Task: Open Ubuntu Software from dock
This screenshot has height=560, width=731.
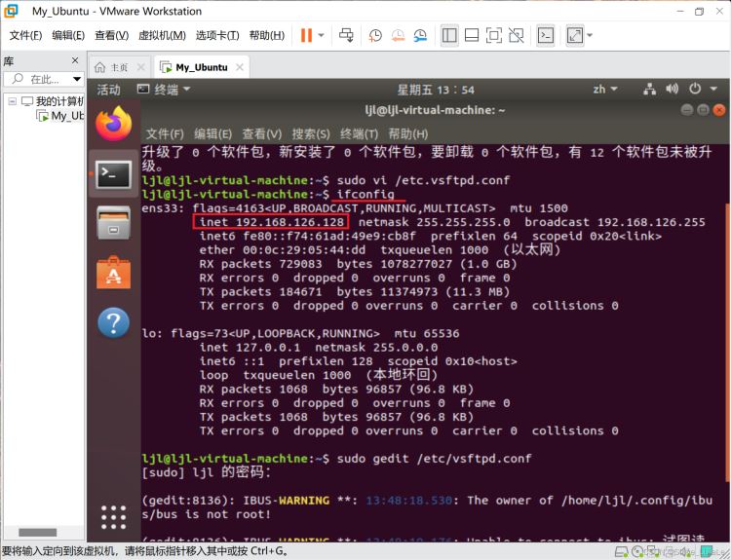Action: (114, 272)
